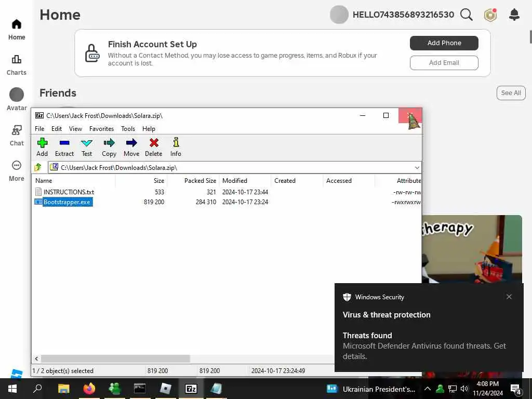The image size is (532, 399).
Task: Launch Firefox from the taskbar
Action: (x=89, y=389)
